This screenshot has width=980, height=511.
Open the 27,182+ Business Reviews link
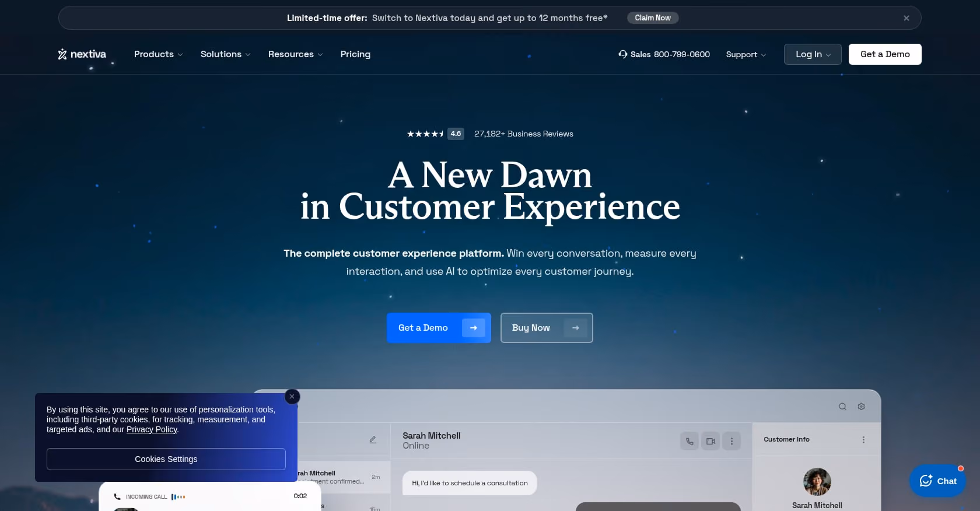pos(524,134)
